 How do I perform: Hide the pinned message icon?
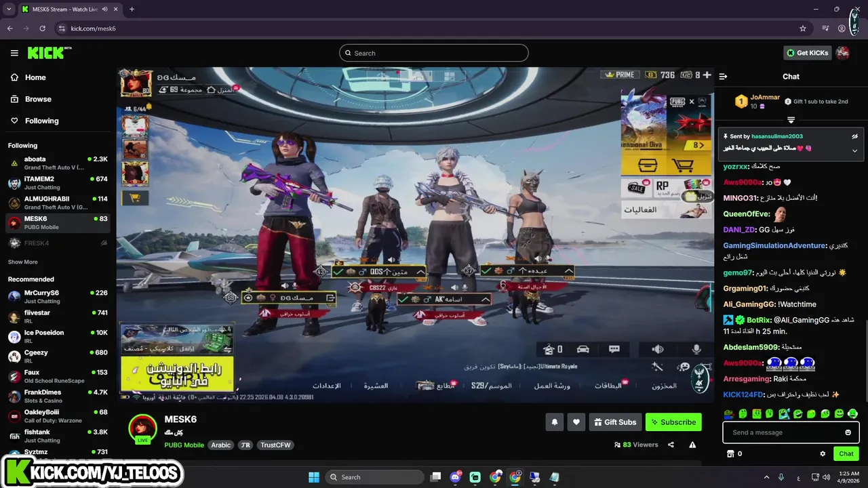pos(854,136)
